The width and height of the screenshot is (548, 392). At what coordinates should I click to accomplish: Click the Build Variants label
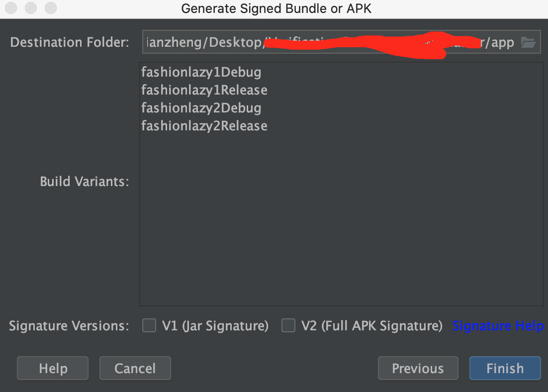[84, 182]
